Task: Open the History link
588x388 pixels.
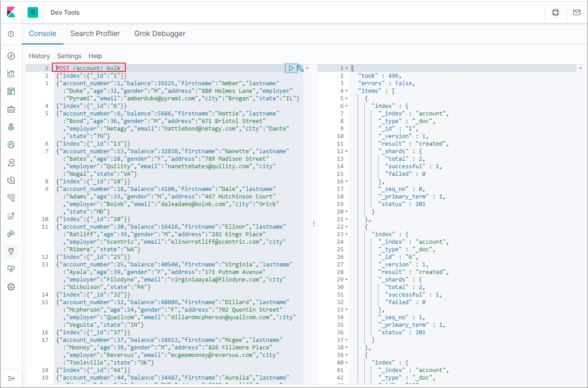Action: [x=39, y=56]
